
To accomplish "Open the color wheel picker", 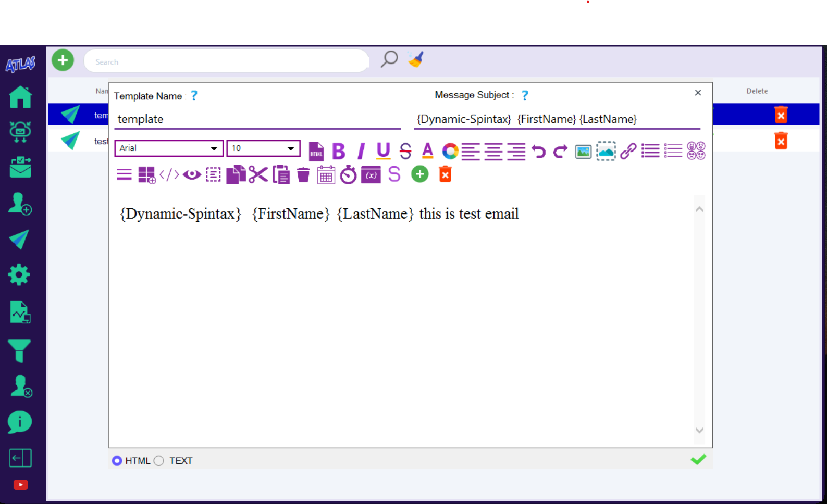I will (x=450, y=151).
